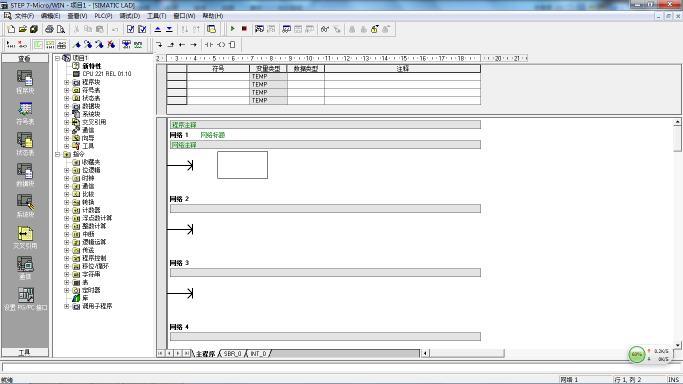Image resolution: width=683 pixels, height=384 pixels.
Task: Insert a coil using the toolbar coil icon
Action: click(221, 45)
